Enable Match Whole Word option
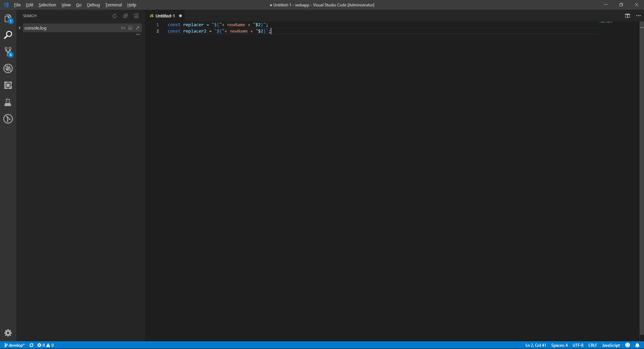Image resolution: width=644 pixels, height=349 pixels. (130, 28)
